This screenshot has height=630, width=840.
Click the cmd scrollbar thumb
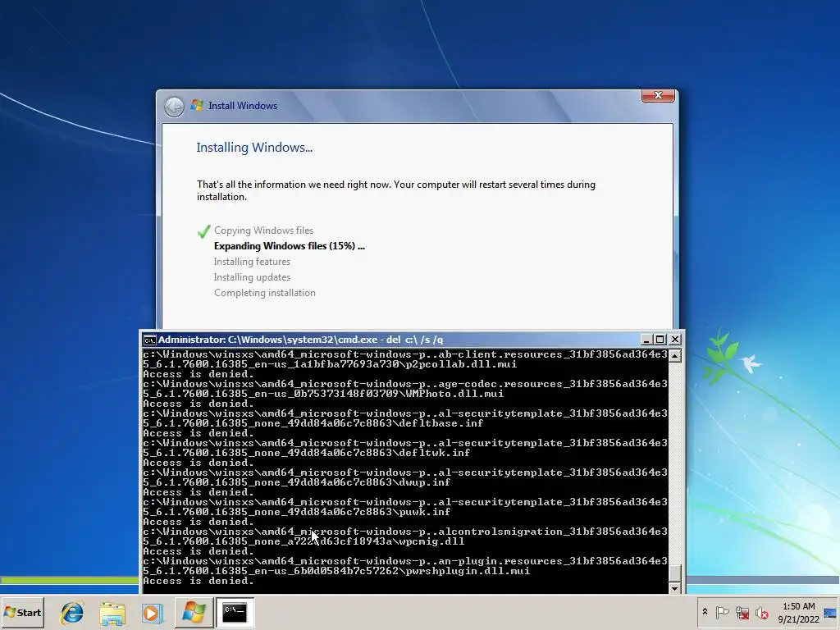(675, 572)
